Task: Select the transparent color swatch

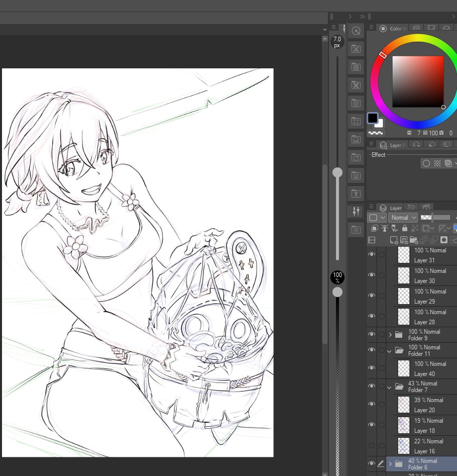Action: click(376, 133)
